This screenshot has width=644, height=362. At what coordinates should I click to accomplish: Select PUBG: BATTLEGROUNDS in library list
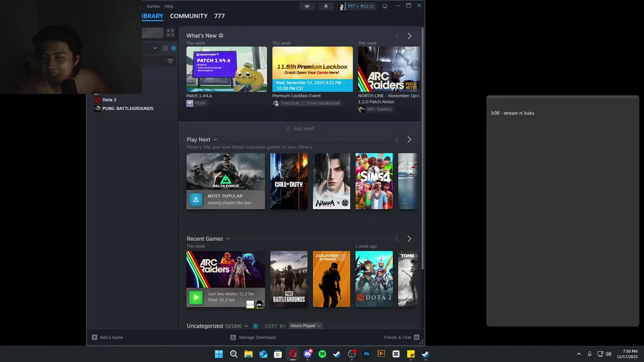point(128,109)
